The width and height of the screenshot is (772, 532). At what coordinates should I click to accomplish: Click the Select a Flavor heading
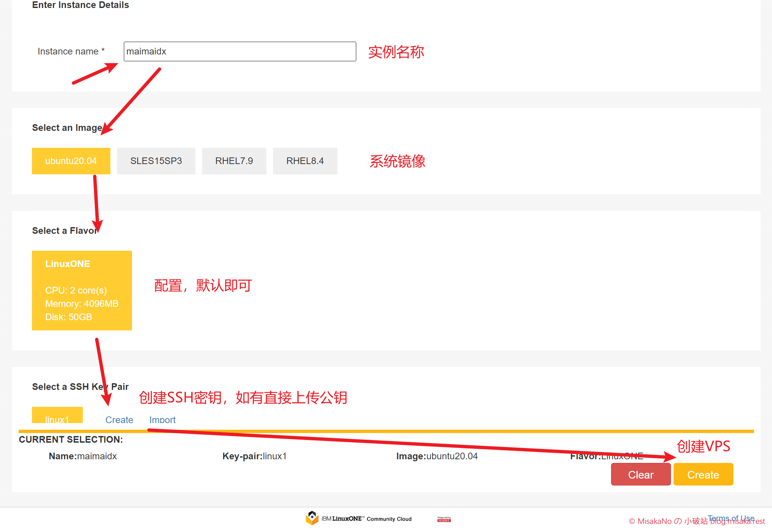64,230
